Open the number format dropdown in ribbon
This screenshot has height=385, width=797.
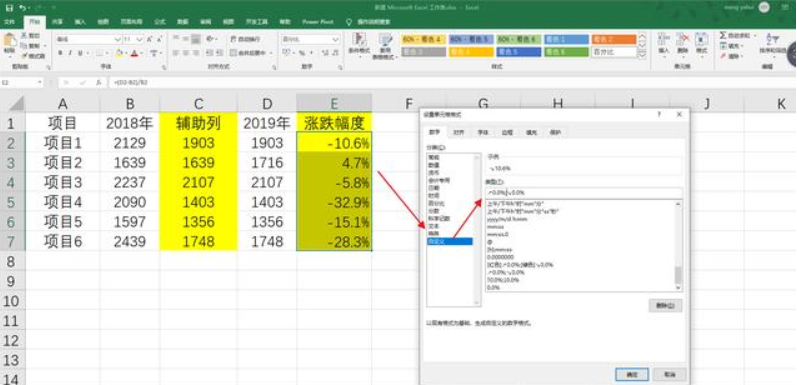click(335, 39)
